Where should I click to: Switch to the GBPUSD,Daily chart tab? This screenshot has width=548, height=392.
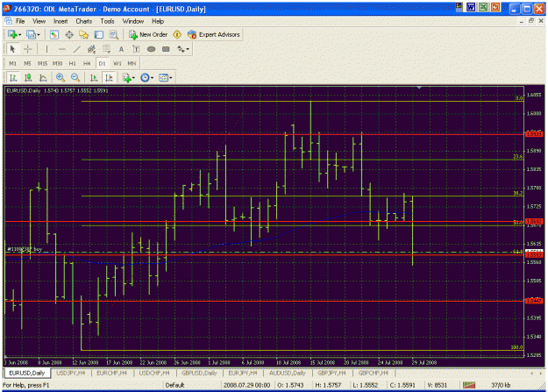coord(199,373)
